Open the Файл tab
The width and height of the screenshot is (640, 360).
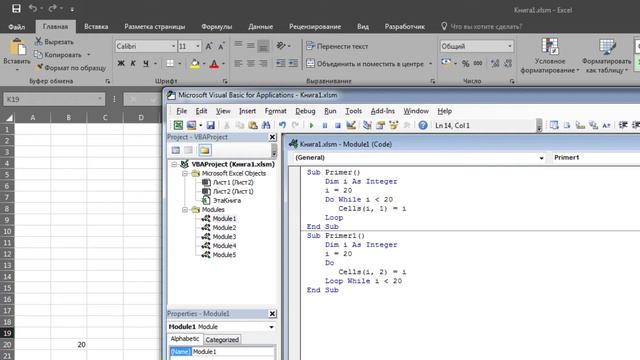click(x=17, y=27)
